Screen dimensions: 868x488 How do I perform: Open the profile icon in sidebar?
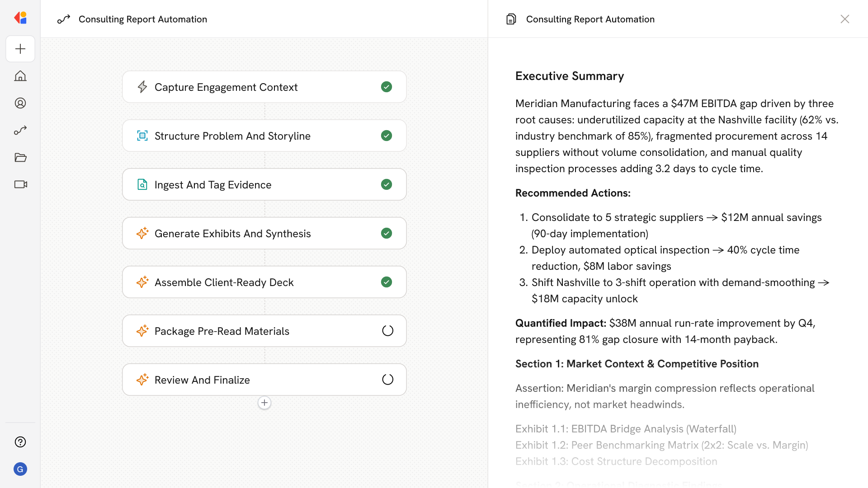(20, 103)
